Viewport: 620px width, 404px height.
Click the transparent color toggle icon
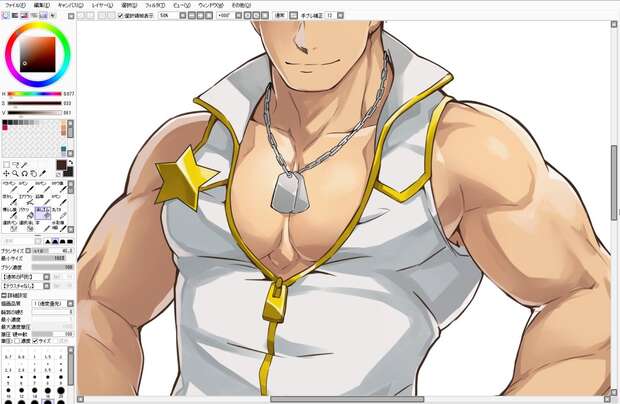(x=59, y=174)
